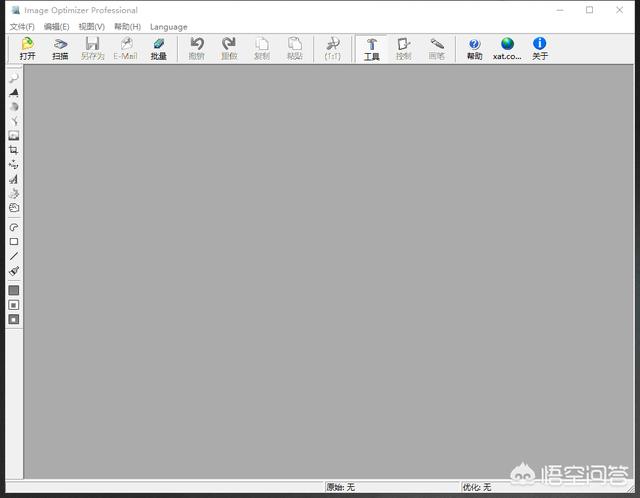This screenshot has height=498, width=640.
Task: Click the application icon in title bar
Action: point(16,10)
